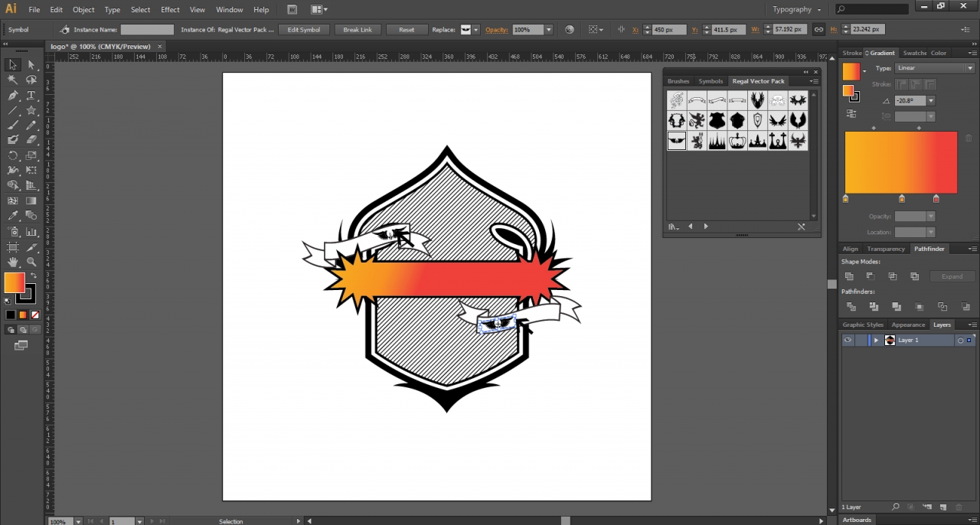Click the Edit Symbol button

coord(304,30)
